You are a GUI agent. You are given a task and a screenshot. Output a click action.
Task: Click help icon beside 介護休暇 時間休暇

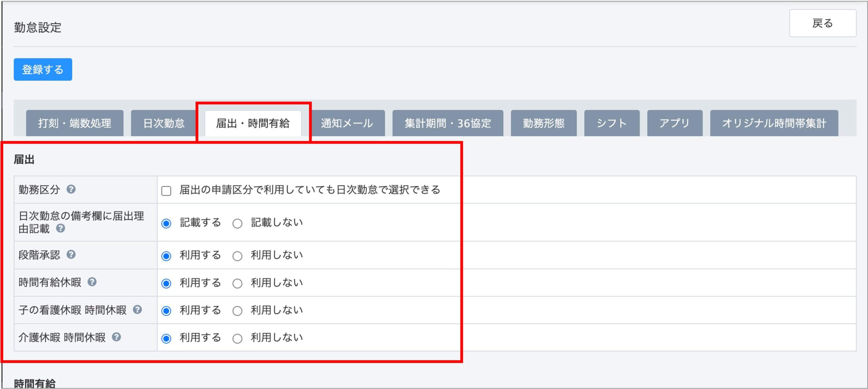116,337
